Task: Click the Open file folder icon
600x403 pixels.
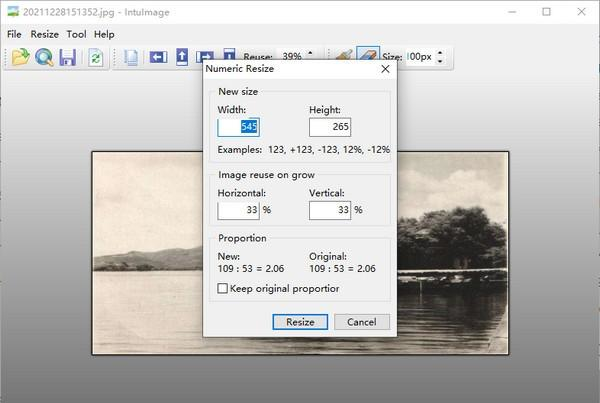Action: (x=21, y=57)
